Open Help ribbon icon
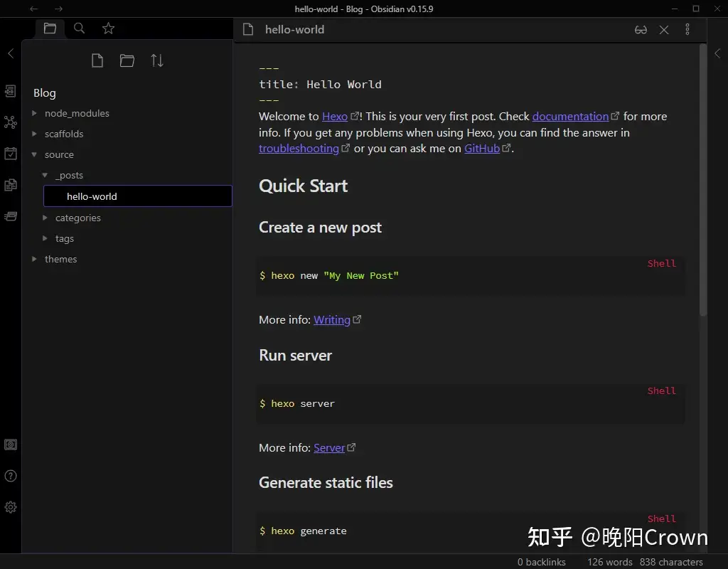The height and width of the screenshot is (569, 728). tap(11, 476)
